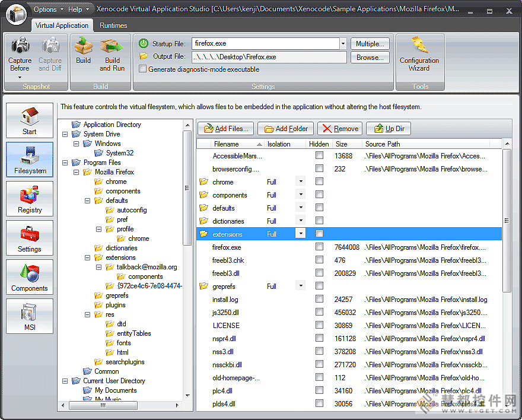Click the Common folder icon in tree
Image resolution: width=522 pixels, height=420 pixels.
[88, 371]
